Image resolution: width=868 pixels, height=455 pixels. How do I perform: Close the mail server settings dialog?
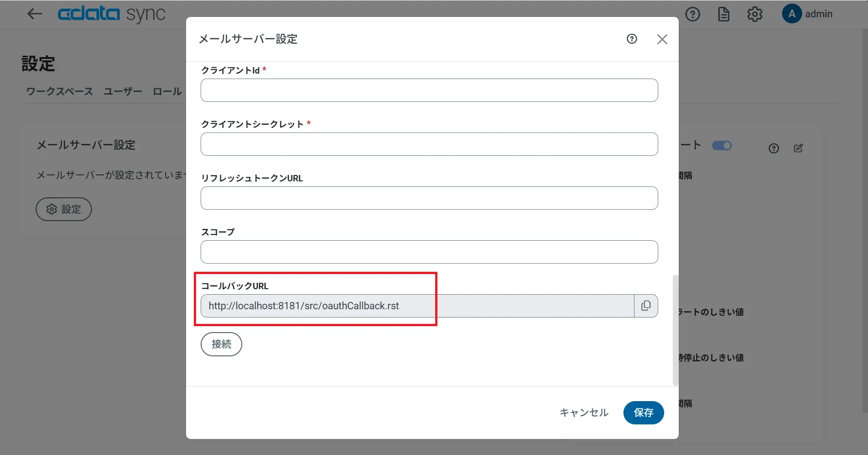click(662, 39)
